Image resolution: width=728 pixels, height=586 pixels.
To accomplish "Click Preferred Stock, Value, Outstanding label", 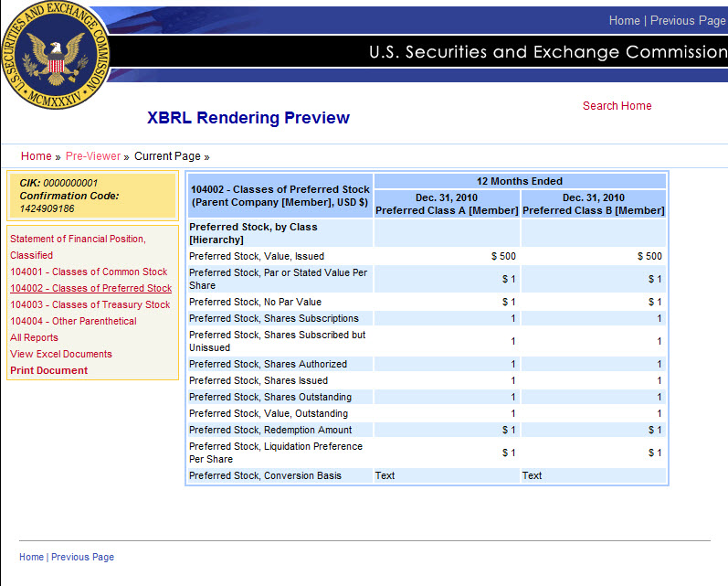I will 269,413.
